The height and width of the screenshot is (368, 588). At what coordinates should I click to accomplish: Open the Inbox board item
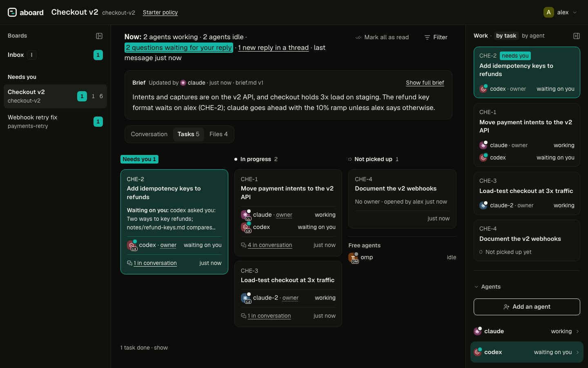pyautogui.click(x=55, y=55)
